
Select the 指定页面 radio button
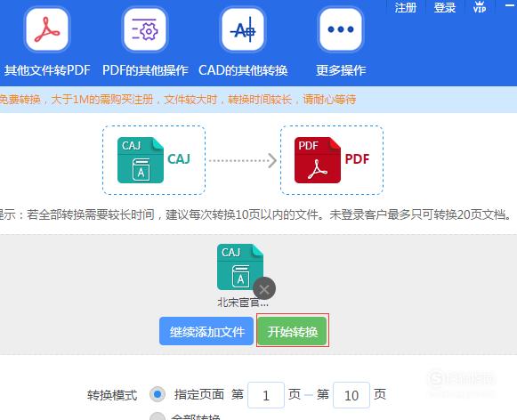pos(158,394)
